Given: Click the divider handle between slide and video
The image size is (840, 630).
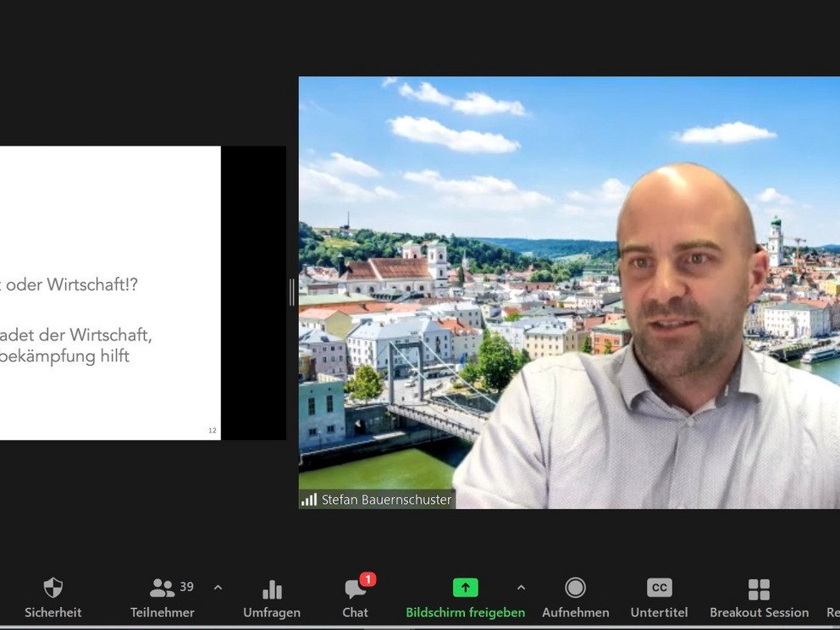Looking at the screenshot, I should tap(292, 292).
